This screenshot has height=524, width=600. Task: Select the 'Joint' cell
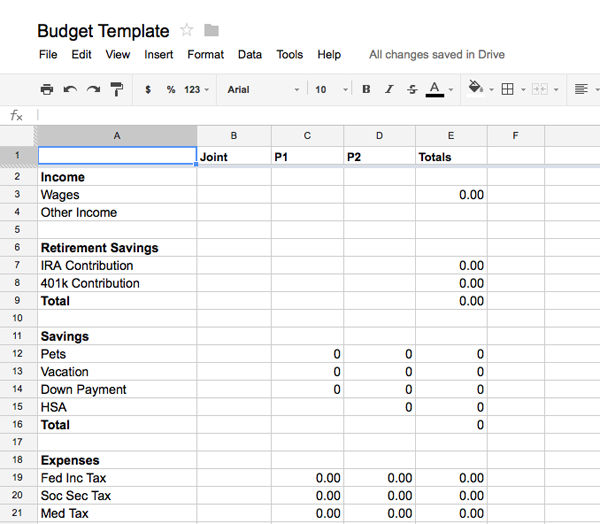(234, 157)
